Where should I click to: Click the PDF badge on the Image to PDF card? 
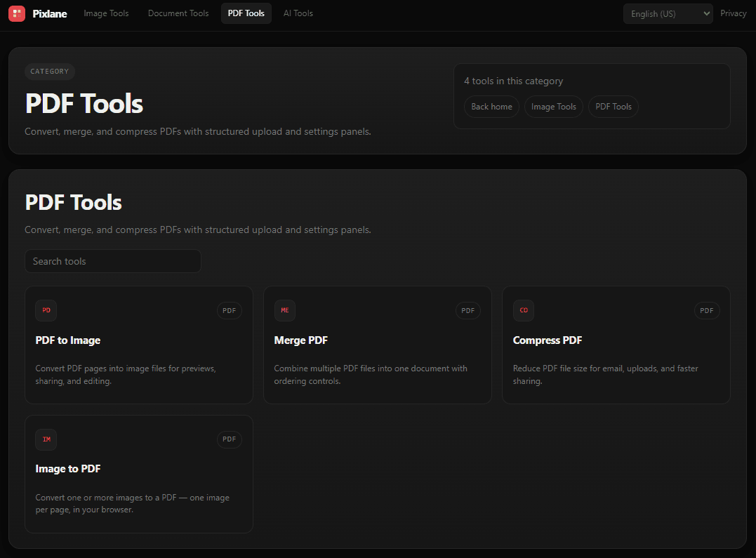coord(229,439)
